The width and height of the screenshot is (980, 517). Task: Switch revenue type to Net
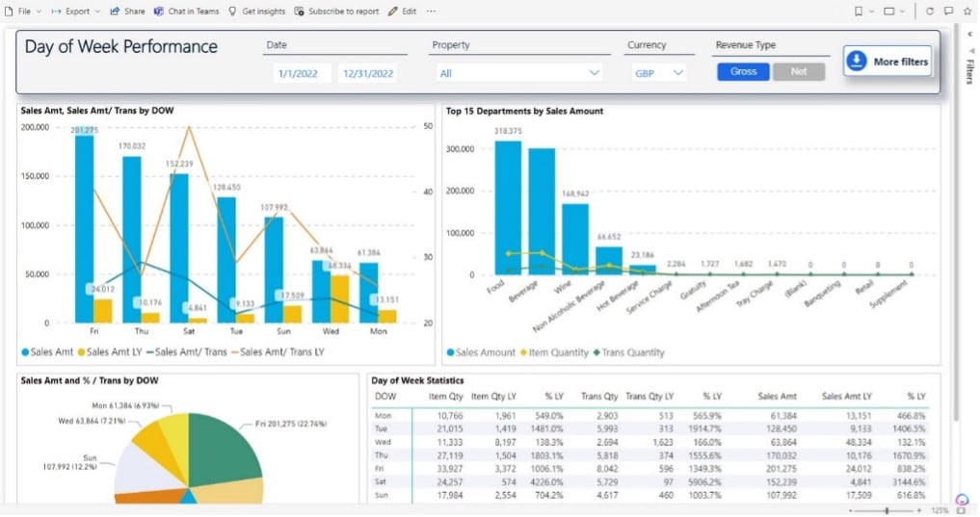(x=799, y=72)
